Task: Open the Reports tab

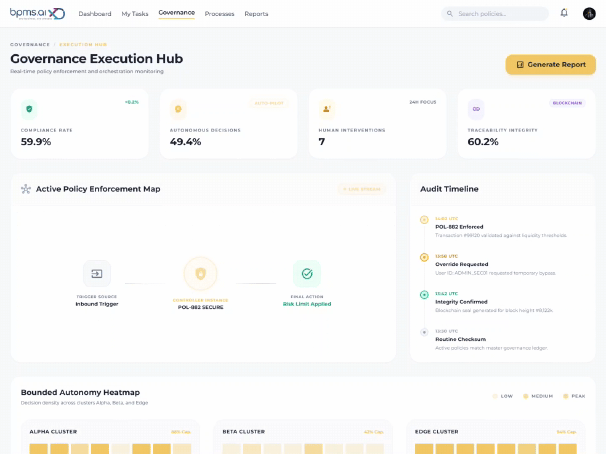Action: click(256, 14)
